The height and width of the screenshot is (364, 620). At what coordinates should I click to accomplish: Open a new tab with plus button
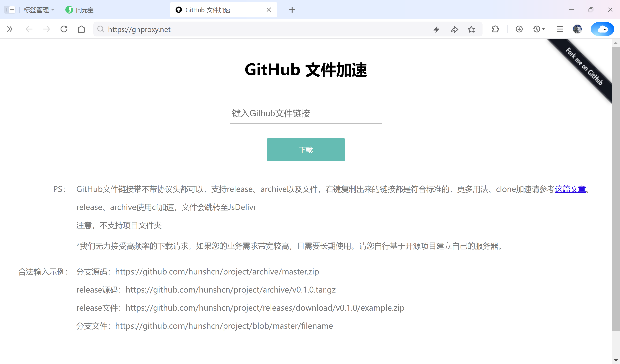292,10
